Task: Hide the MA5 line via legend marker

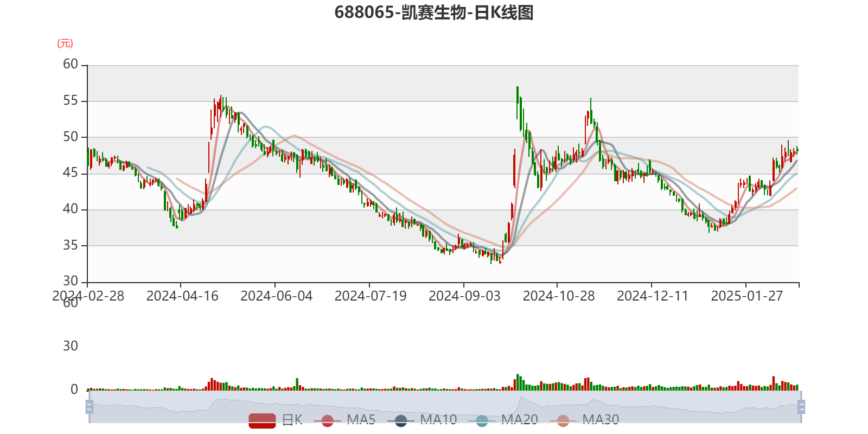Action: [327, 420]
